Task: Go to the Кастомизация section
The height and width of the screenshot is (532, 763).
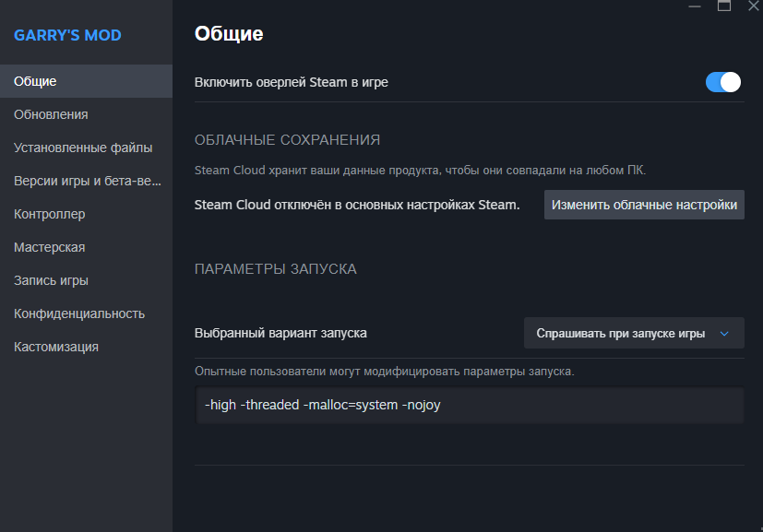Action: 86,347
